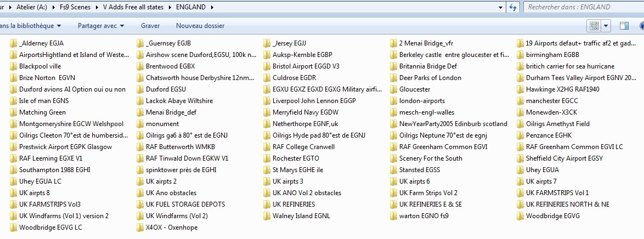Toggle the preview pane icon
This screenshot has height=239, width=644.
pos(624,26)
